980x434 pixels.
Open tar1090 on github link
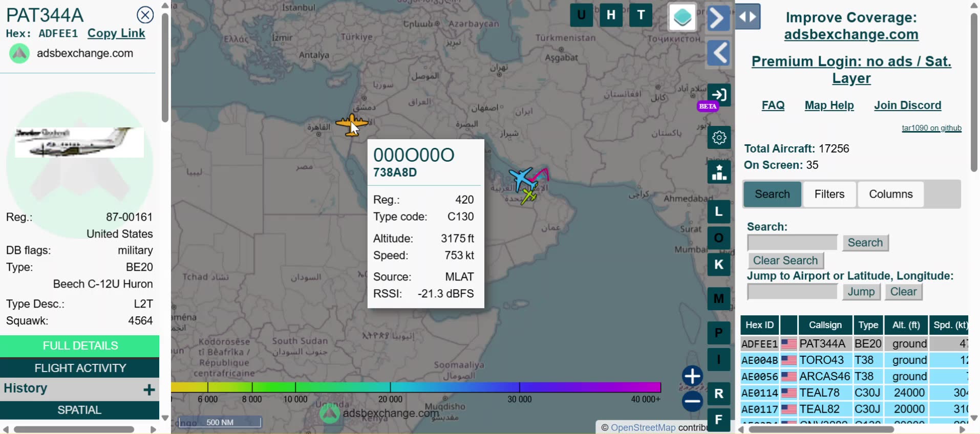pos(931,128)
